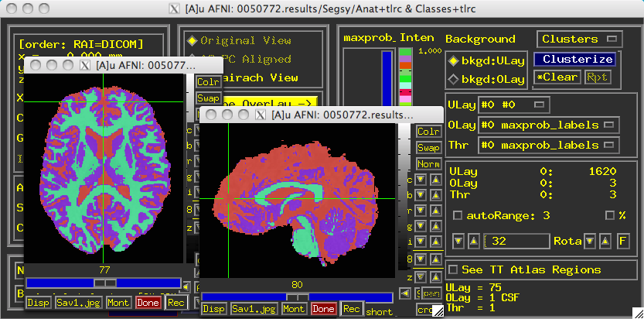Click the 'g' down arrow in sagittal viewer

(421, 226)
